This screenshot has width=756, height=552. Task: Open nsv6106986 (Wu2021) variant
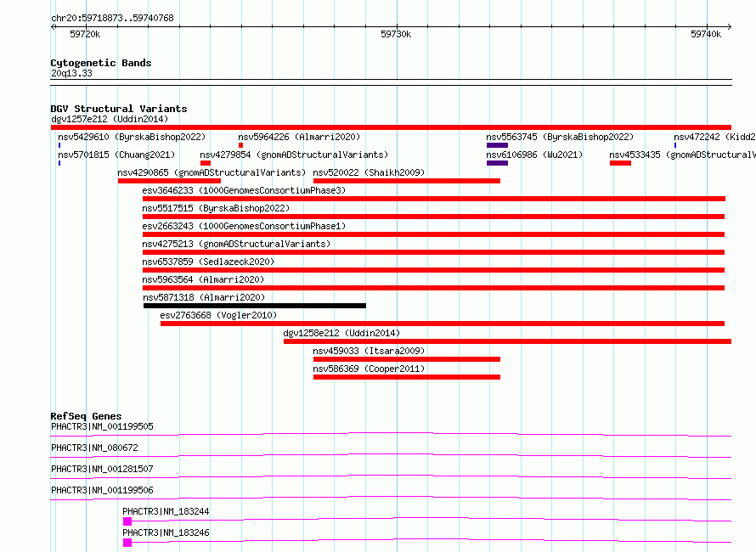534,155
